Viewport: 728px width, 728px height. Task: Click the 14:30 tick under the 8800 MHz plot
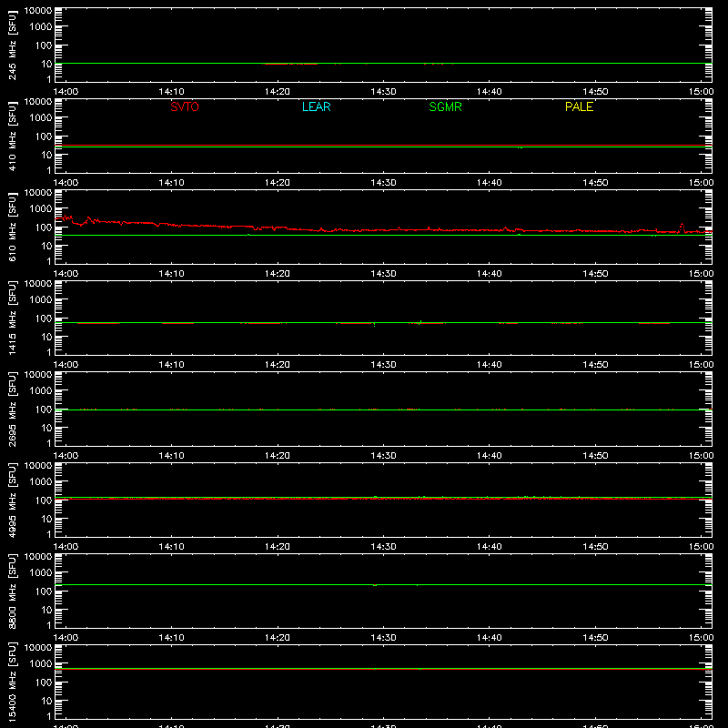tap(383, 638)
